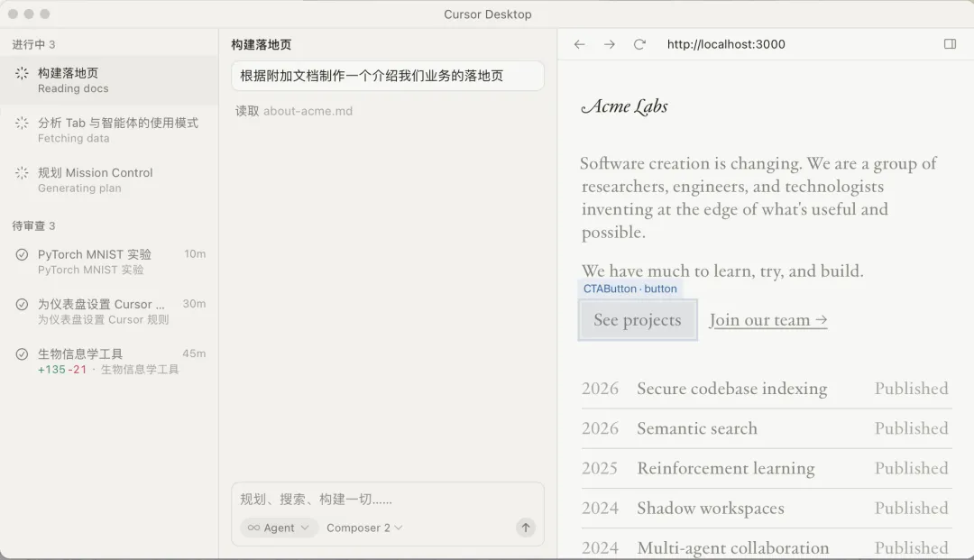Follow the Join our team link
Screen dimensions: 974x560
pyautogui.click(x=768, y=320)
